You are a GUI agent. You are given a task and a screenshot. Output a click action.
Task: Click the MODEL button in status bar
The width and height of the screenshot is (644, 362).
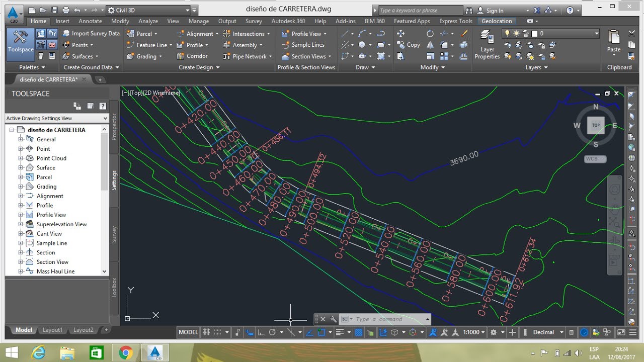point(188,332)
